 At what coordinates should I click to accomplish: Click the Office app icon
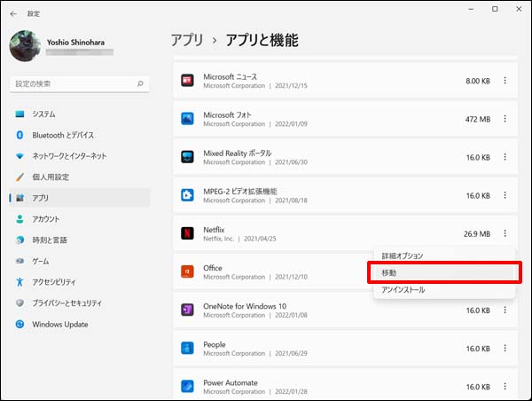click(x=187, y=272)
